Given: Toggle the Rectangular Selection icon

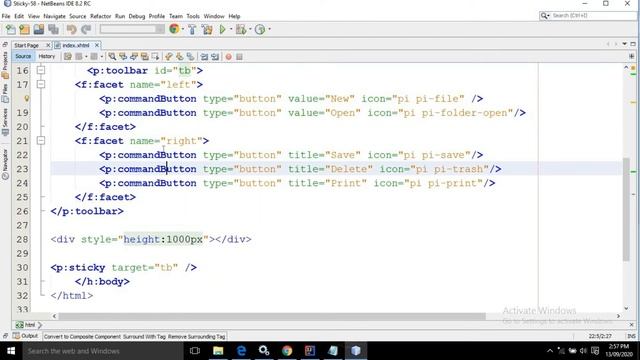Looking at the screenshot, I should pyautogui.click(x=155, y=57).
